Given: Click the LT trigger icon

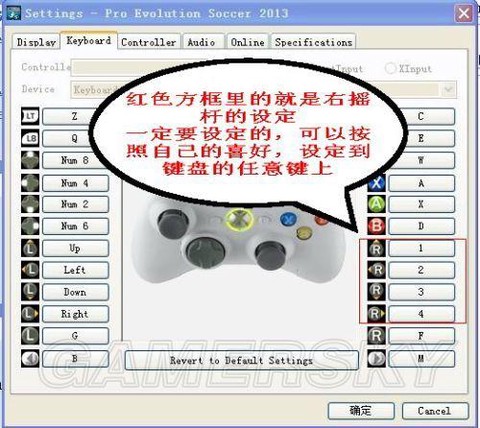Looking at the screenshot, I should 30,116.
